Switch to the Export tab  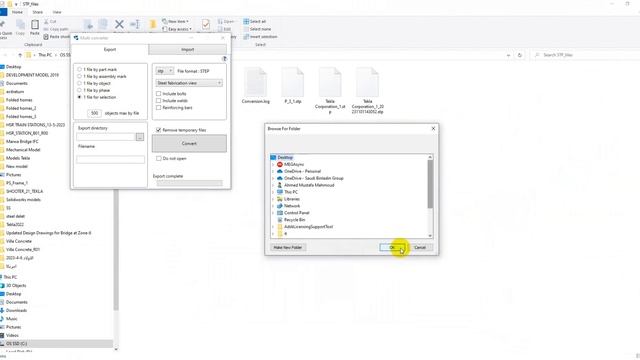(x=110, y=49)
